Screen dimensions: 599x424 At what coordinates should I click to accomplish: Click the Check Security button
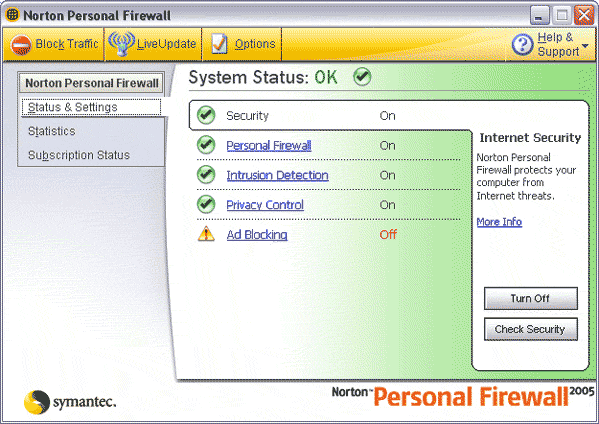point(531,329)
